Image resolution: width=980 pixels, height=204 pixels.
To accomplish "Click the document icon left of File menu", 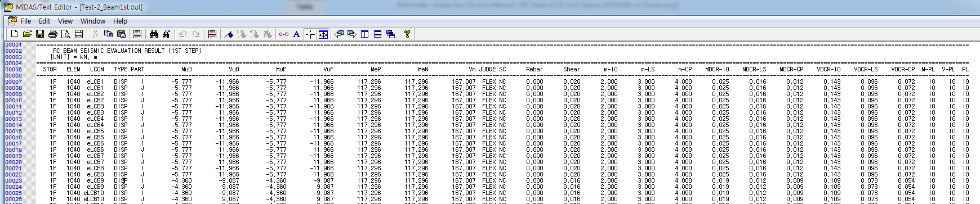I will (12, 21).
